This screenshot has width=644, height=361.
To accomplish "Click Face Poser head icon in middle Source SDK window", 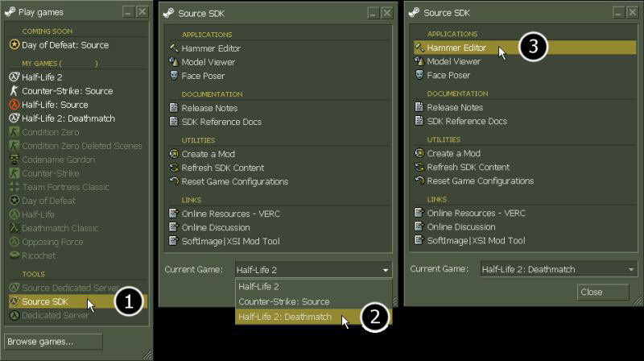I will [174, 76].
